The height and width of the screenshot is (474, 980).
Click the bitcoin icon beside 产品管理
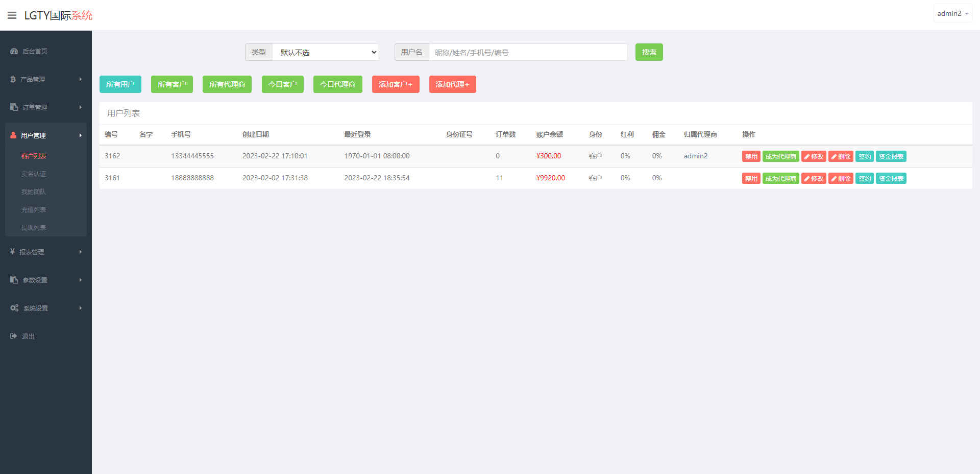point(13,79)
